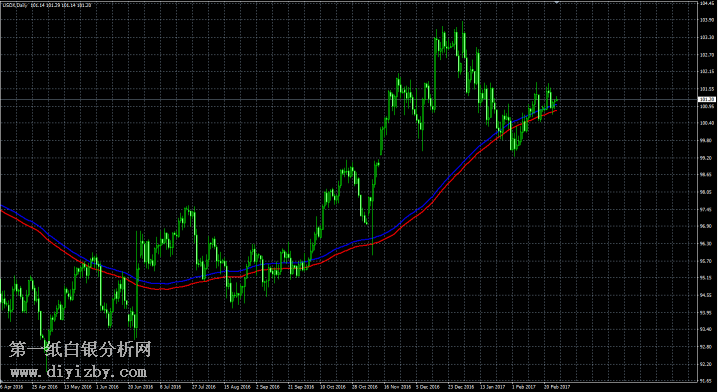The image size is (718, 392).
Task: Click the 5 Dec 2016 date label
Action: (428, 387)
